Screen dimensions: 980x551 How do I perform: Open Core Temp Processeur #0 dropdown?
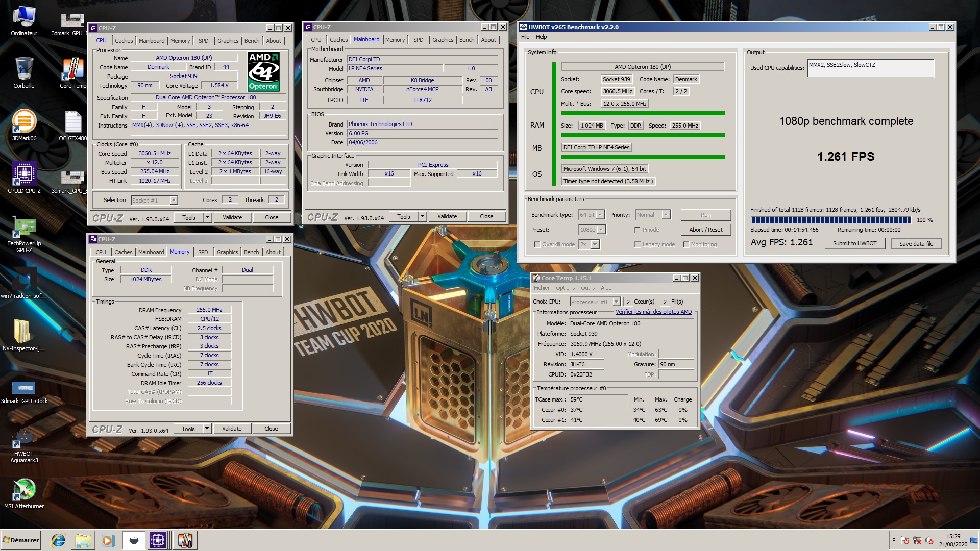click(x=616, y=302)
